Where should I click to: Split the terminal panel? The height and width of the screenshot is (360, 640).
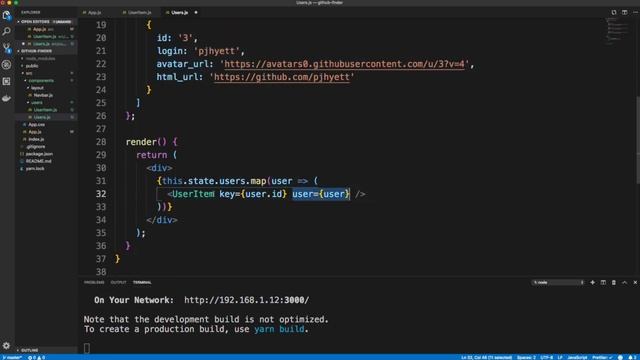[603, 282]
